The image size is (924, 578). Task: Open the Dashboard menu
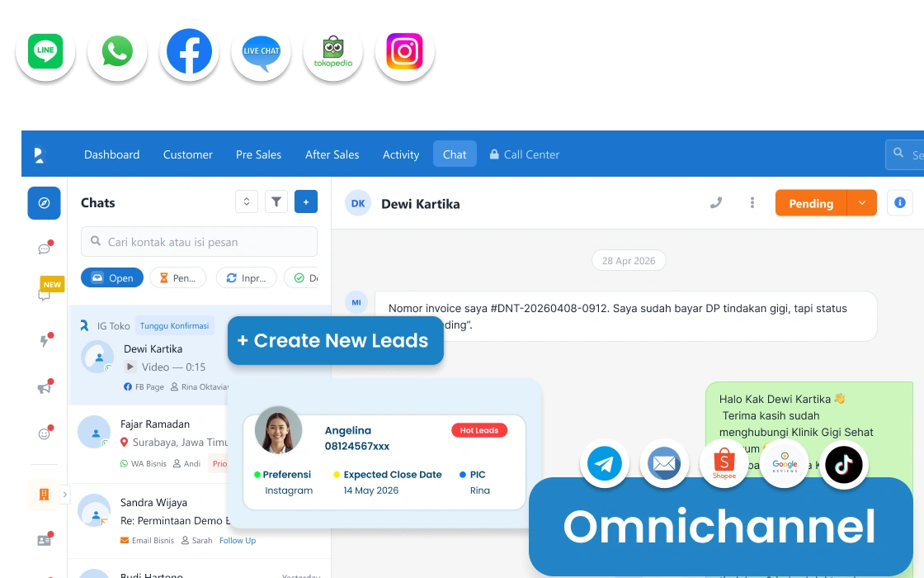click(x=112, y=154)
